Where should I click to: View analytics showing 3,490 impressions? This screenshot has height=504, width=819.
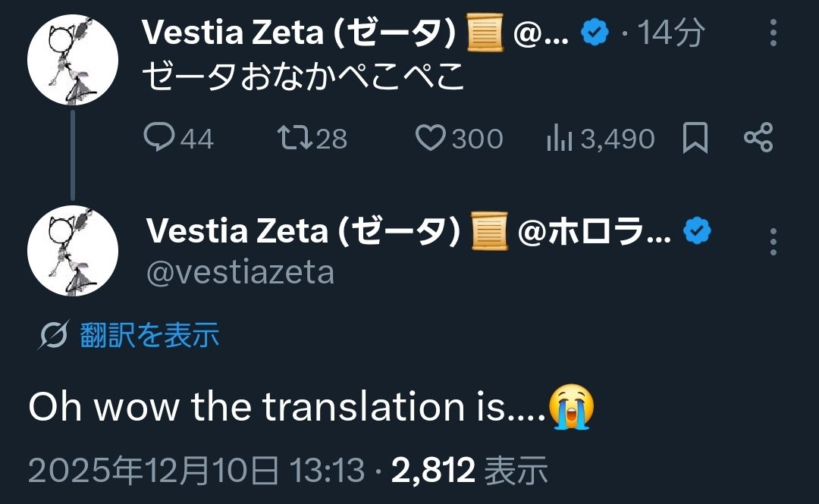pos(560,138)
